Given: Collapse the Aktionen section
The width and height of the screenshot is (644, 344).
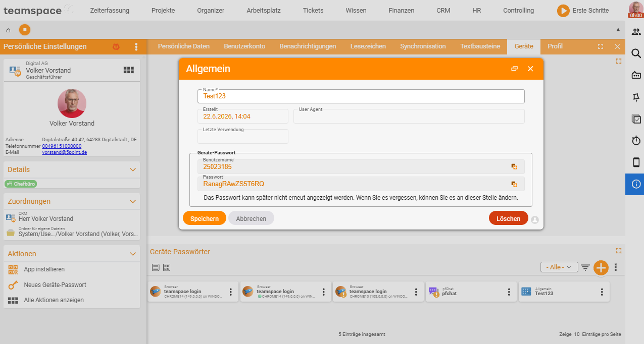Looking at the screenshot, I should [x=133, y=254].
